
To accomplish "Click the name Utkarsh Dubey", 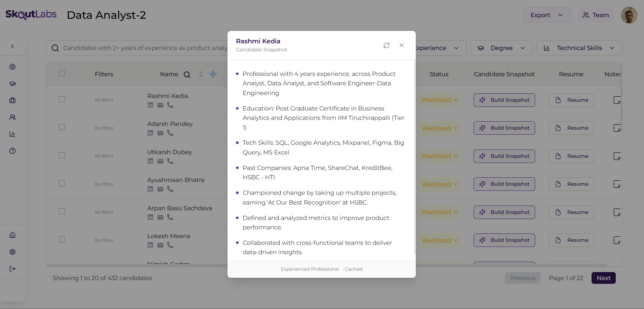I will 170,152.
